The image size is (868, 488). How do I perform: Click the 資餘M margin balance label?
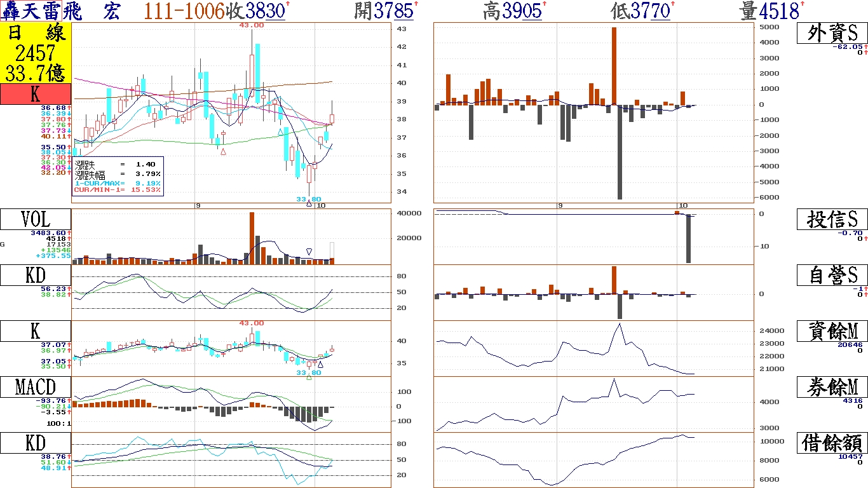(x=832, y=331)
